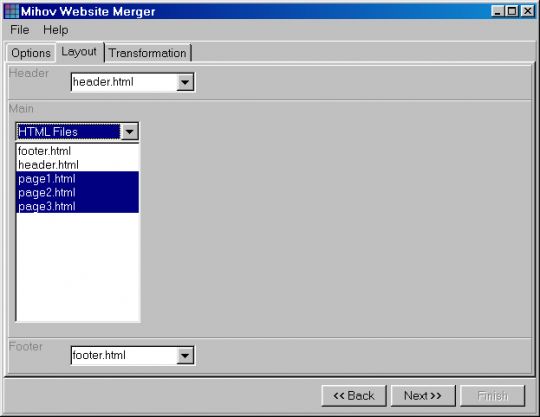The height and width of the screenshot is (417, 540).
Task: Select header.html in the Main file list
Action: [x=77, y=165]
